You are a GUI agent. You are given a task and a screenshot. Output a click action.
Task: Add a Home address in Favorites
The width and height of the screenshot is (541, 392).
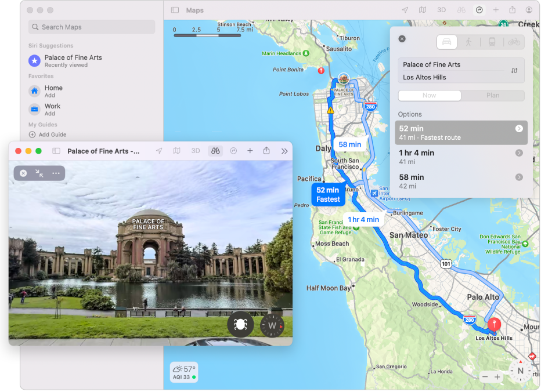click(53, 91)
